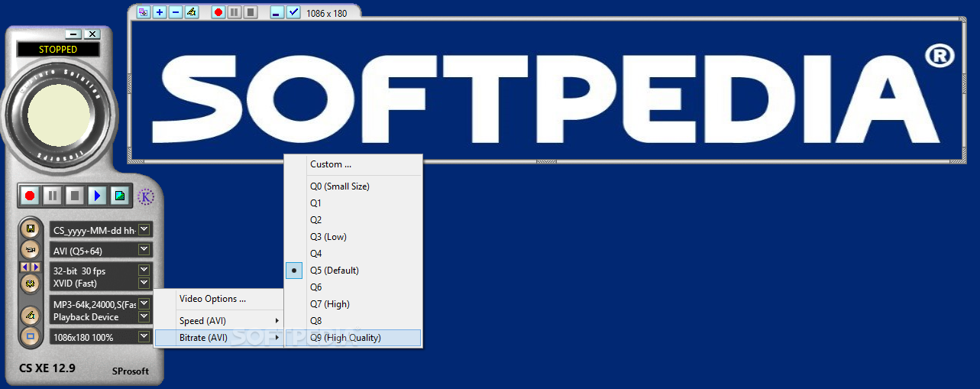Viewport: 980px width, 389px height.
Task: Open the file name pattern dropdown
Action: click(144, 229)
